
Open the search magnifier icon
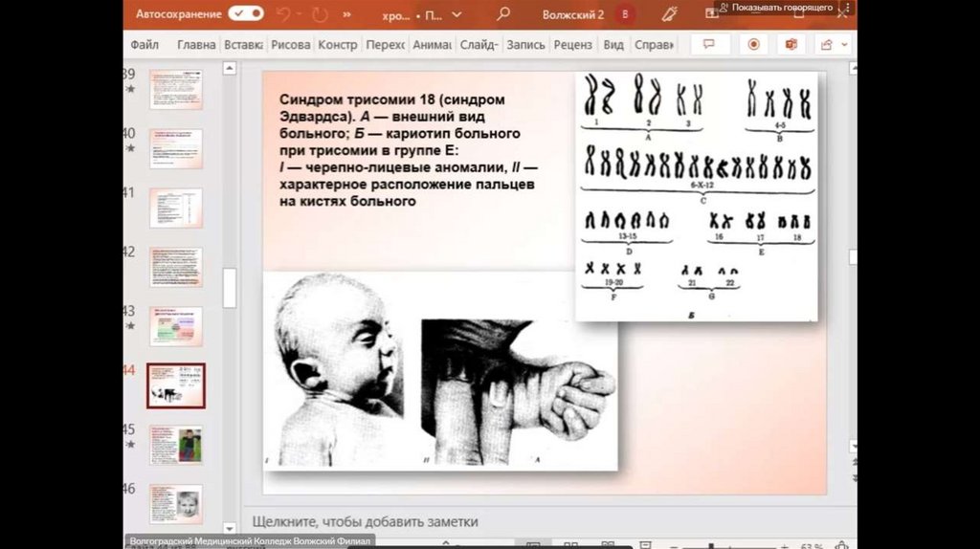click(x=503, y=14)
